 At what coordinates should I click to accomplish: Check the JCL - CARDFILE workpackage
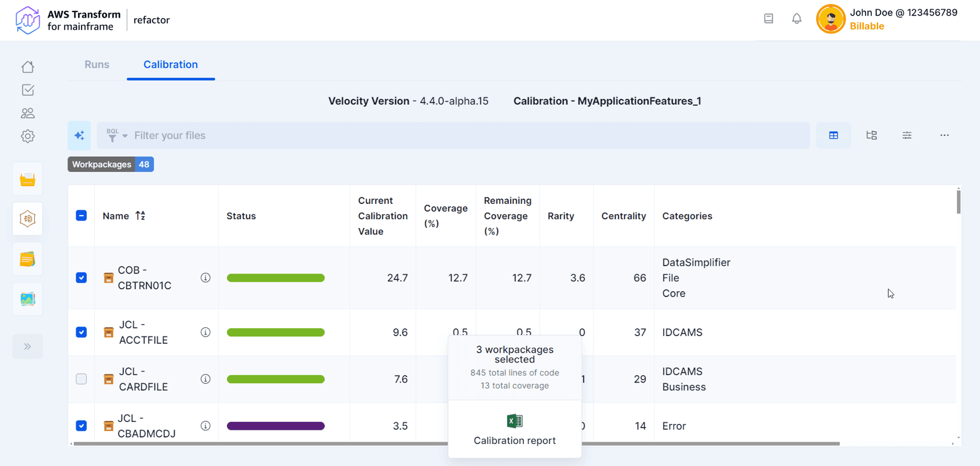pyautogui.click(x=81, y=379)
